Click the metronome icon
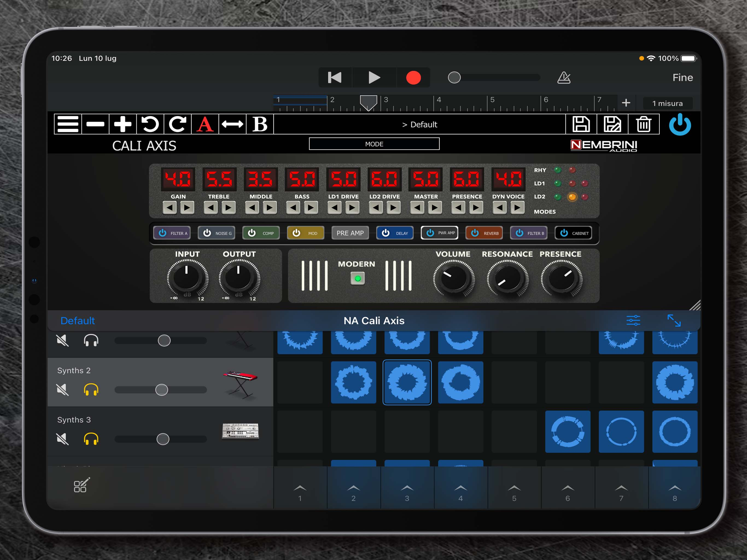This screenshot has width=747, height=560. pyautogui.click(x=564, y=78)
